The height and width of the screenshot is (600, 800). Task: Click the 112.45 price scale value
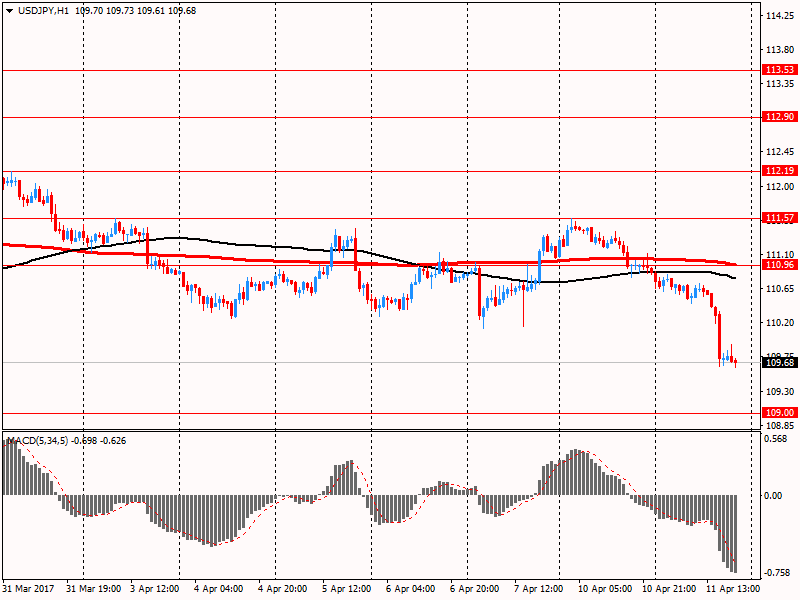[780, 152]
